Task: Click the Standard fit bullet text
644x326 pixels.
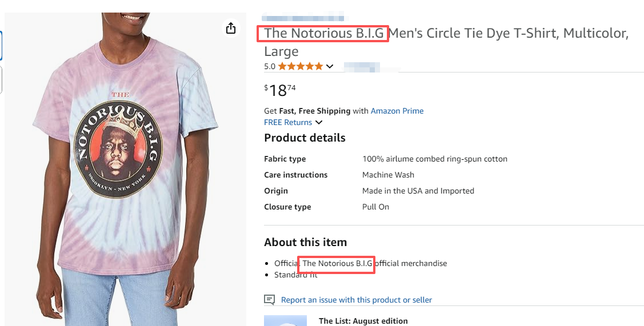Action: point(295,275)
